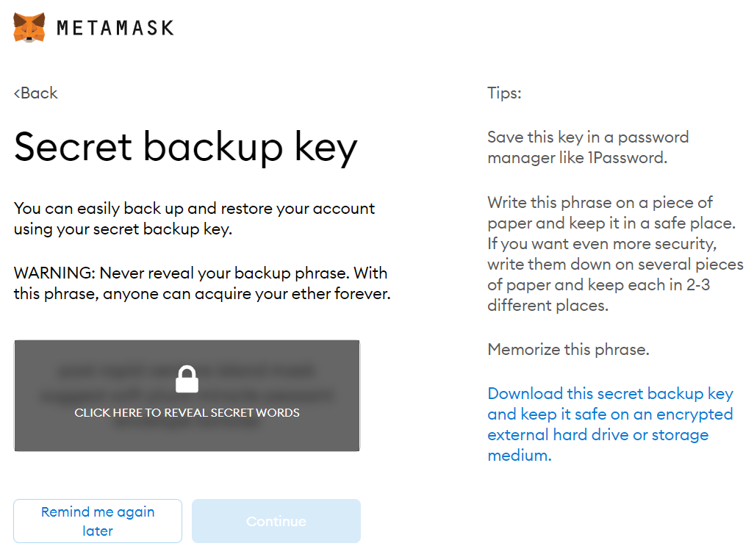This screenshot has width=754, height=560.
Task: Click the 'Memorize this phrase.' tip
Action: (x=568, y=350)
